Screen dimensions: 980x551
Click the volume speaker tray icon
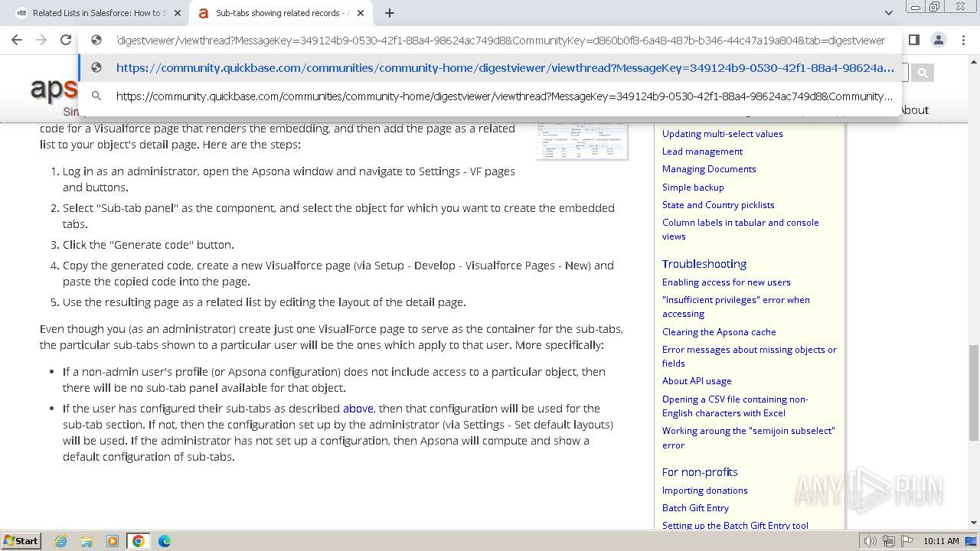871,541
